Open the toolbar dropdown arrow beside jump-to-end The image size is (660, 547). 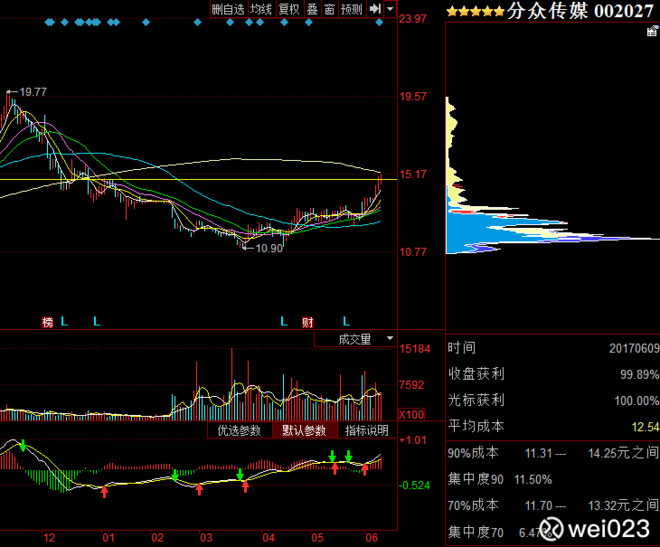(x=390, y=9)
